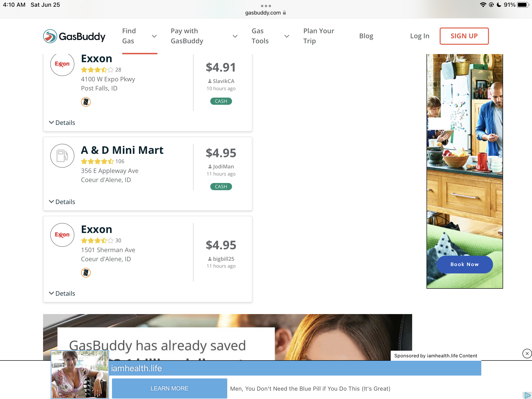Click the star rating for A & D Mini Mart
The image size is (532, 399).
click(x=97, y=161)
